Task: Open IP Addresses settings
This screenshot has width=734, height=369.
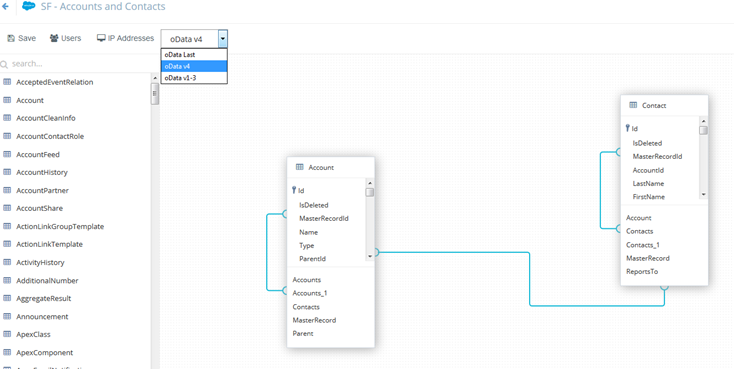Action: [x=125, y=38]
